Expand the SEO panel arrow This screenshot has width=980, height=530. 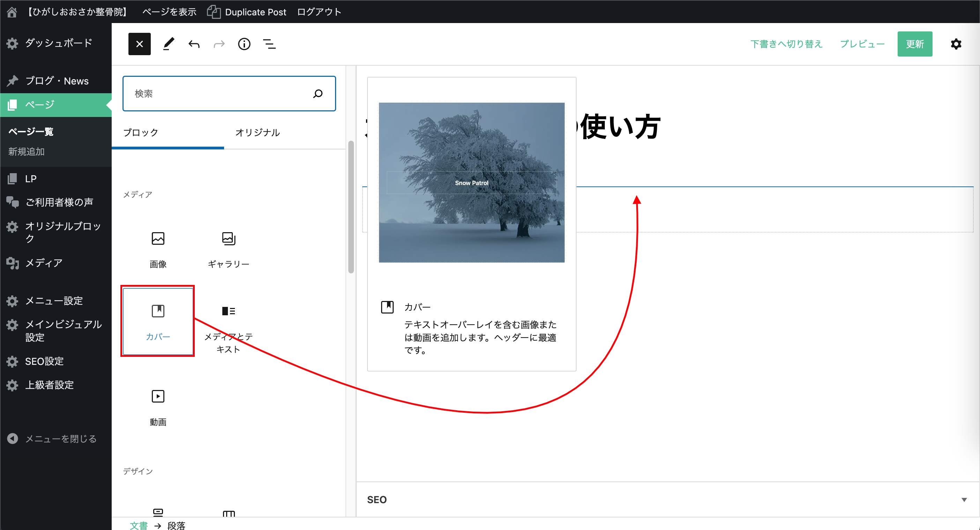tap(964, 500)
